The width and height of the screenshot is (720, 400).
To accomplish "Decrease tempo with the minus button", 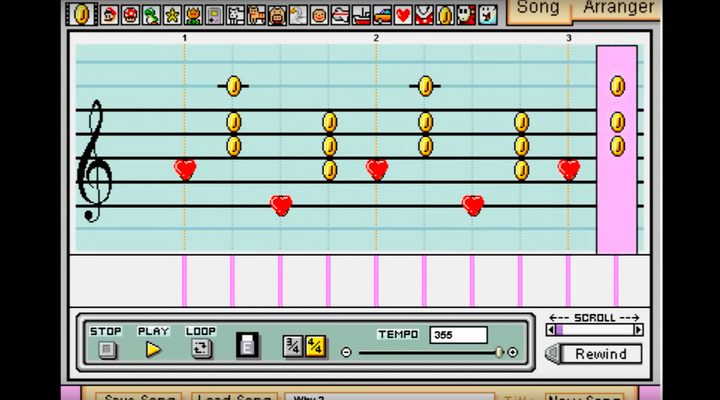I will [x=346, y=352].
